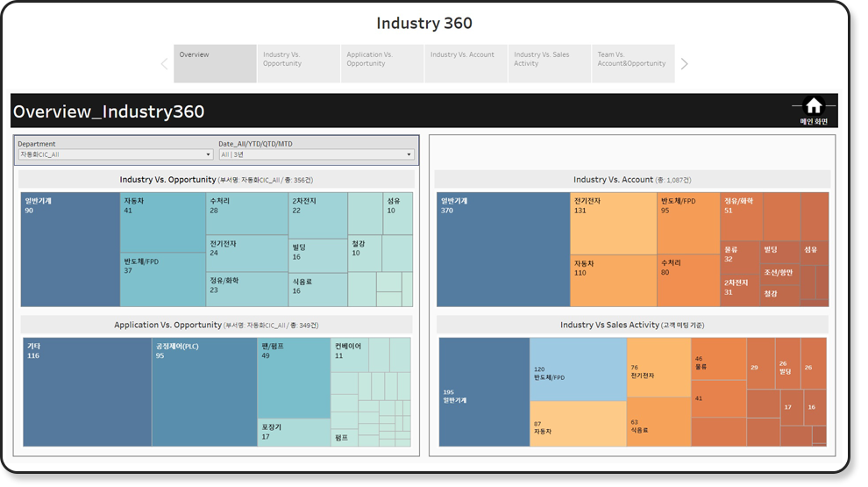Select 2차전지 31 tile in Industry Vs. Account

(x=740, y=290)
